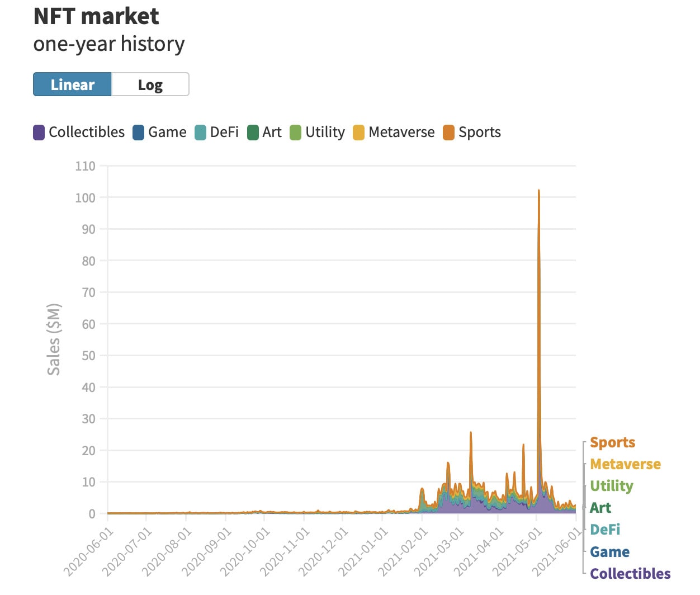Viewport: 700px width, 595px height.
Task: Click the tallest sales spike peak
Action: point(538,191)
